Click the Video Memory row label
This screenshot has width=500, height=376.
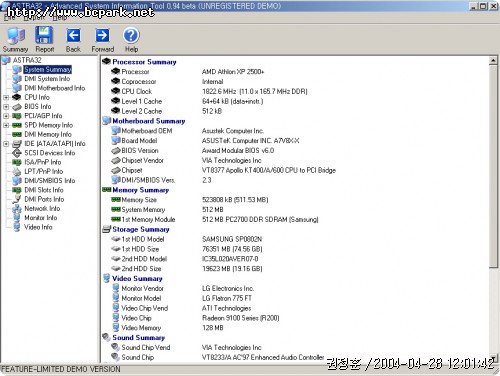point(141,328)
